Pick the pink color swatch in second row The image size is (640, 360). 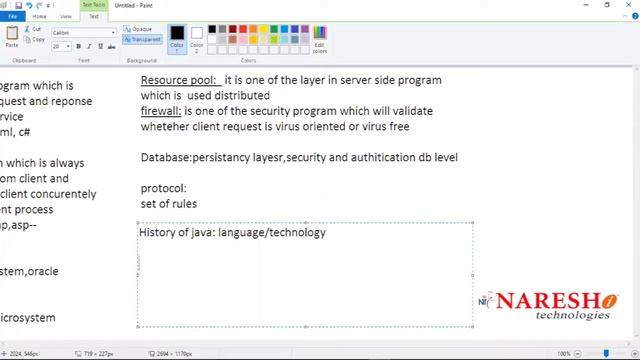[243, 40]
